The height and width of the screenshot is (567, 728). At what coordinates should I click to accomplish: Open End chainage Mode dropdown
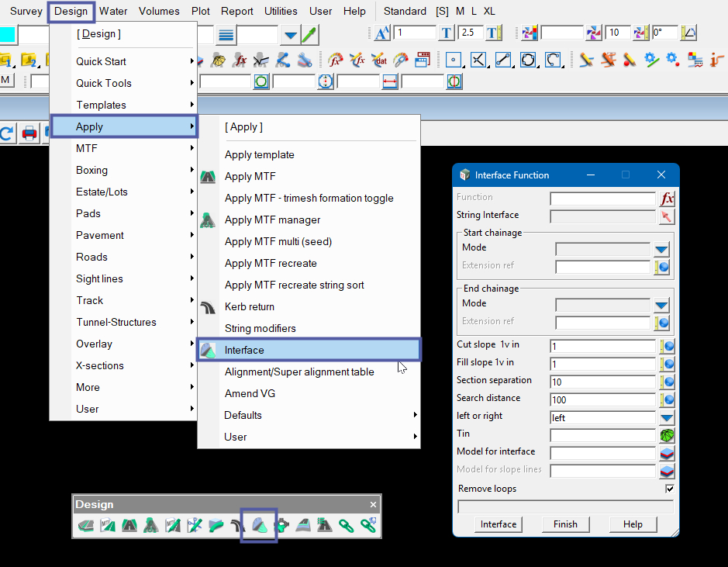[661, 305]
